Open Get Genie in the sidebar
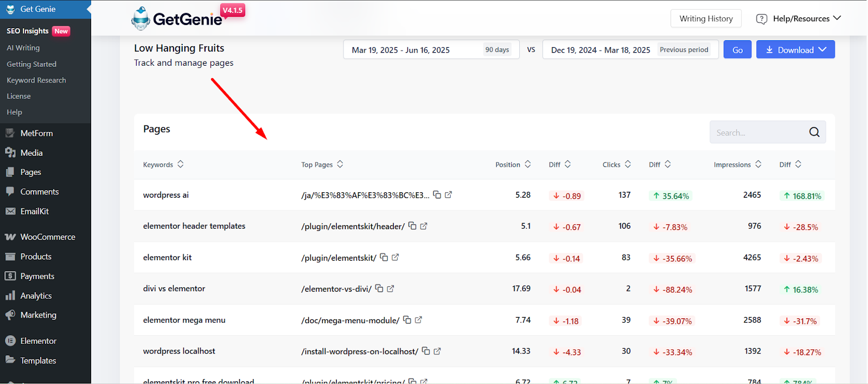868x384 pixels. pyautogui.click(x=46, y=9)
